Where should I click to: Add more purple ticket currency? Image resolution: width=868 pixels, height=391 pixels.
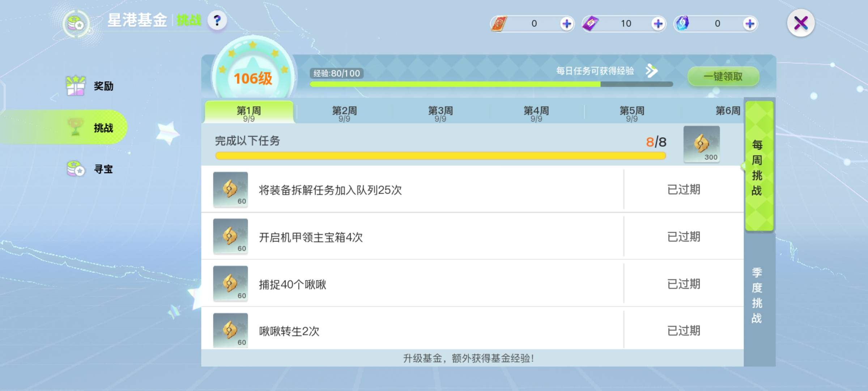658,24
